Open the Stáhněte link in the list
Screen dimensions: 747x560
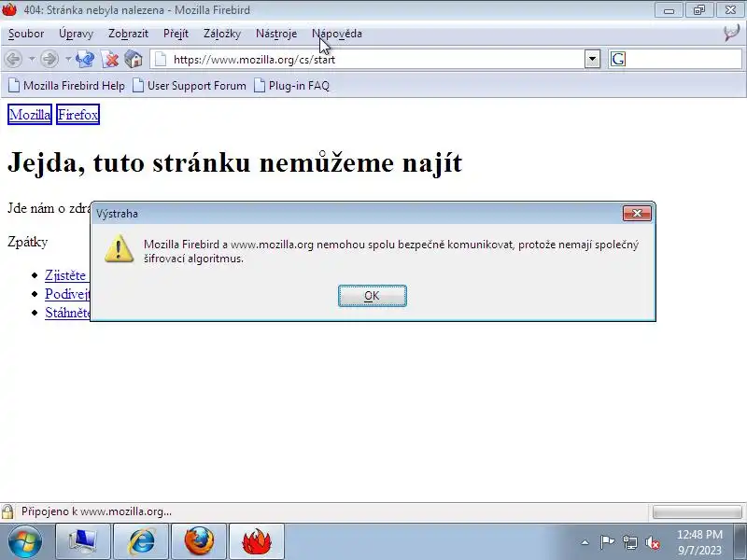click(x=67, y=313)
